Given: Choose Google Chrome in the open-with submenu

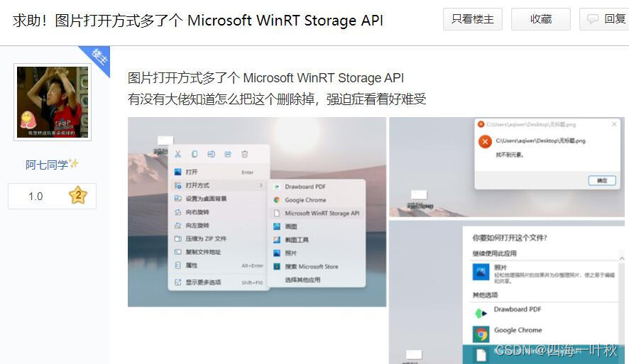Looking at the screenshot, I should pyautogui.click(x=317, y=200).
